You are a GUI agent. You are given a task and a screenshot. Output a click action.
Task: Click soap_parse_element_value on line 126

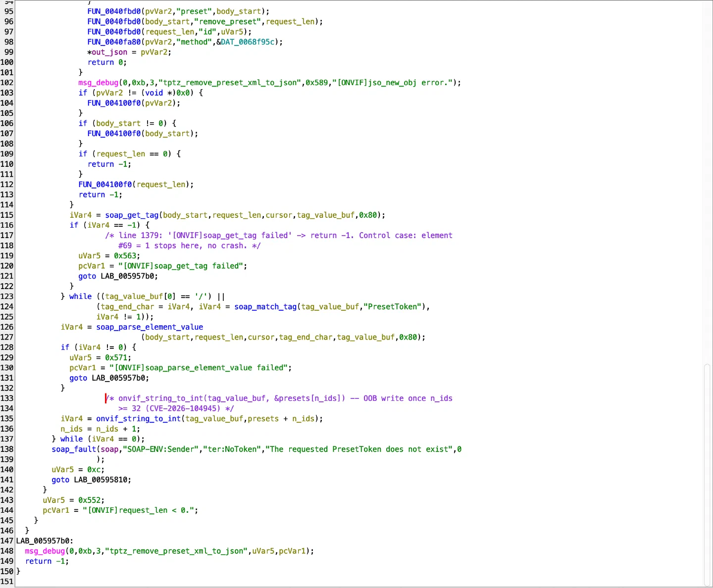click(150, 327)
